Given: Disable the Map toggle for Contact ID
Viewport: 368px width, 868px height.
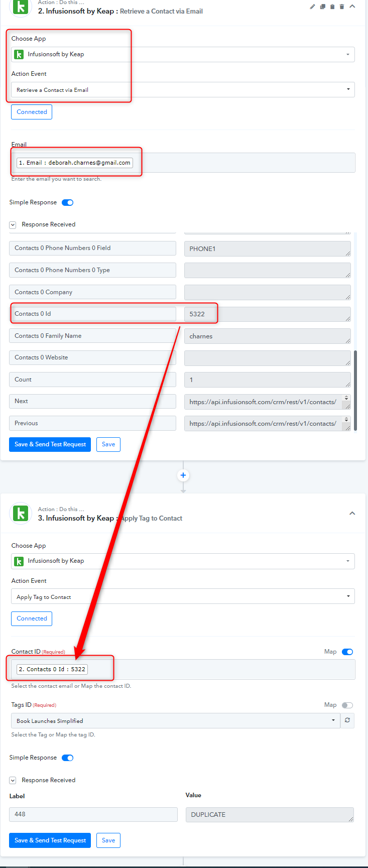Looking at the screenshot, I should [347, 652].
